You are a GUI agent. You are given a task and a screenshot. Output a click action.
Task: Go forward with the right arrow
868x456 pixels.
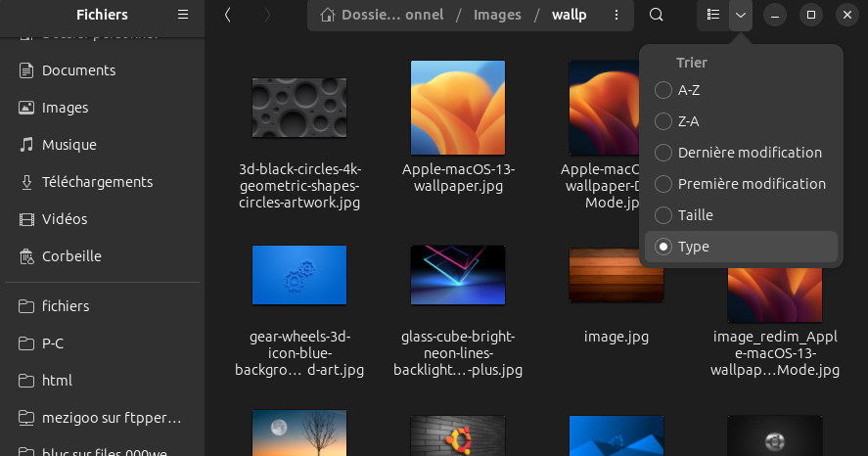[267, 15]
